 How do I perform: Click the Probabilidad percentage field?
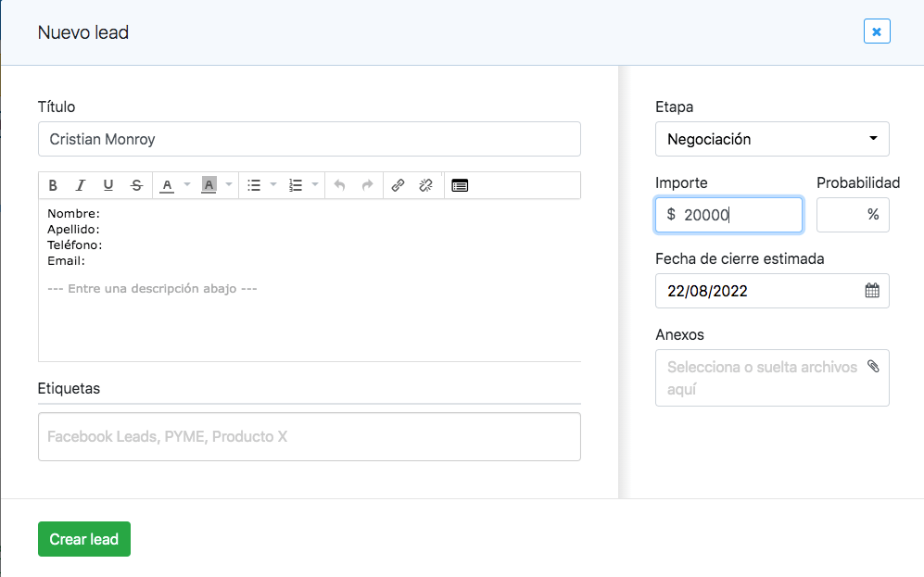pos(852,214)
